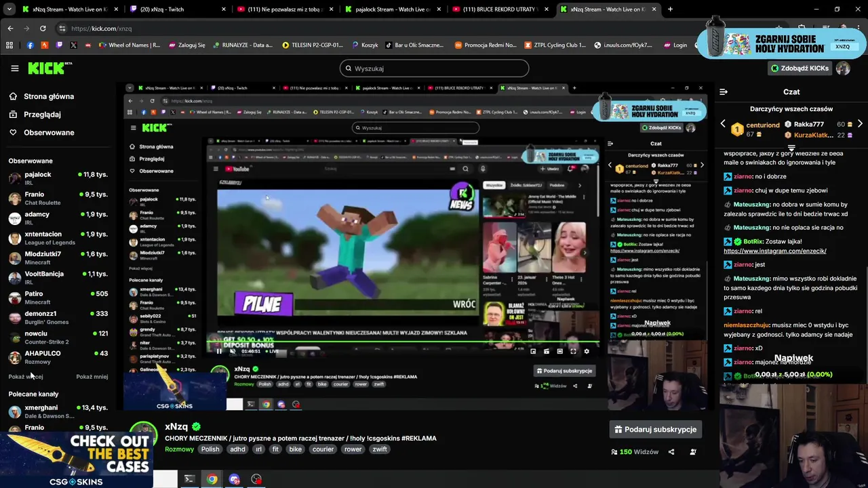
Task: Open AHAPULCO channel in sidebar
Action: pyautogui.click(x=58, y=357)
